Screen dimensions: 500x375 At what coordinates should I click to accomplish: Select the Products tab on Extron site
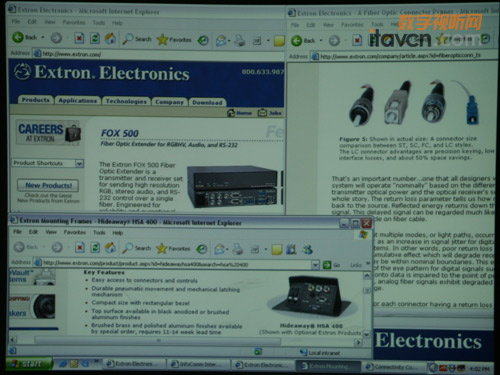(x=35, y=100)
